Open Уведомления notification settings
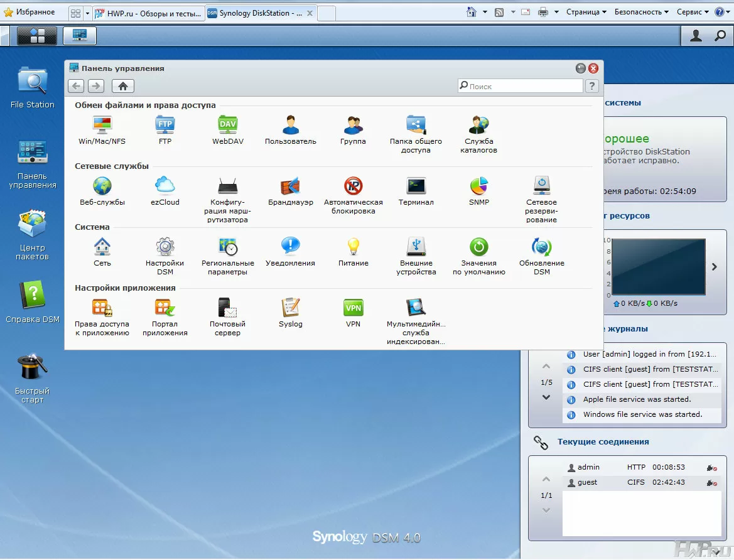This screenshot has height=560, width=734. pos(290,252)
